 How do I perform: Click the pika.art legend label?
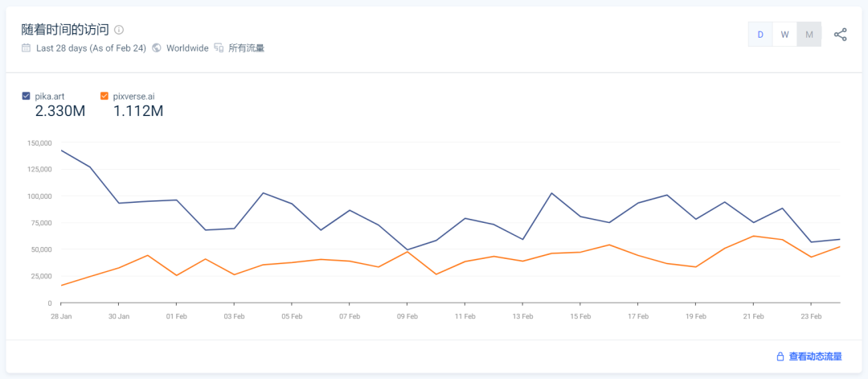[50, 97]
